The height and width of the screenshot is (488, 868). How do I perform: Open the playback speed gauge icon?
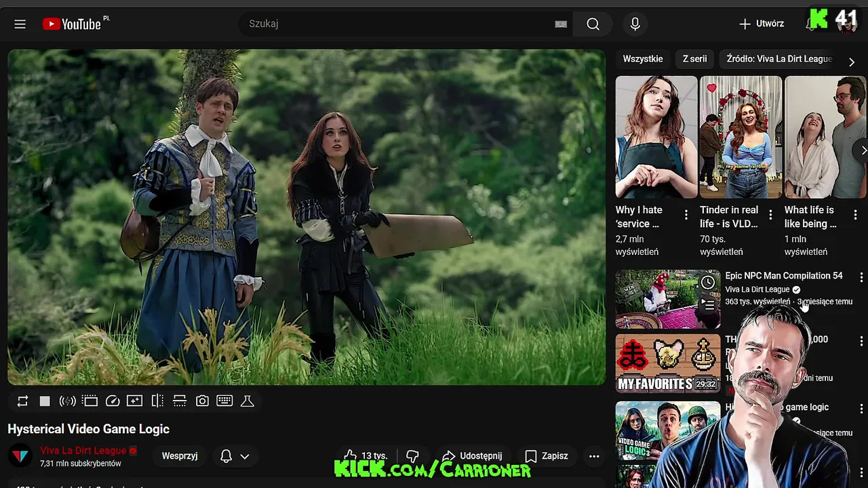[113, 401]
